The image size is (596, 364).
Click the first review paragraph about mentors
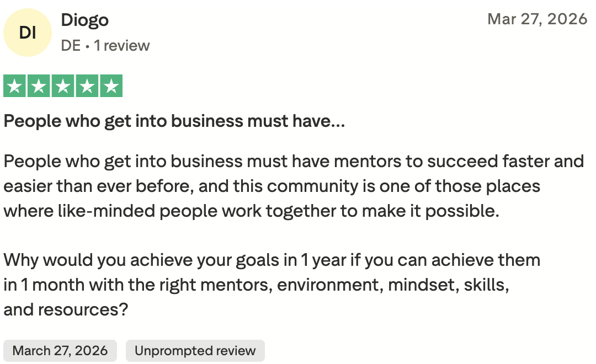point(294,186)
